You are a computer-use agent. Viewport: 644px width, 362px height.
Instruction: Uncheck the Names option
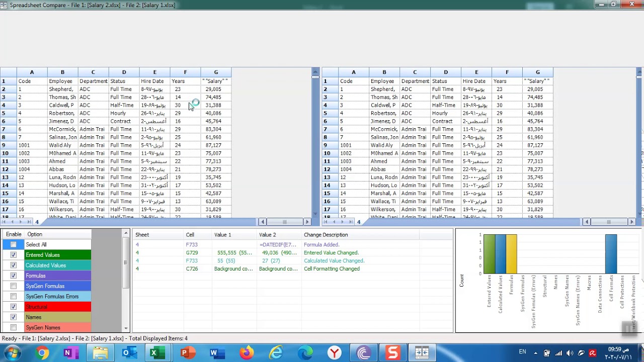[x=14, y=317]
